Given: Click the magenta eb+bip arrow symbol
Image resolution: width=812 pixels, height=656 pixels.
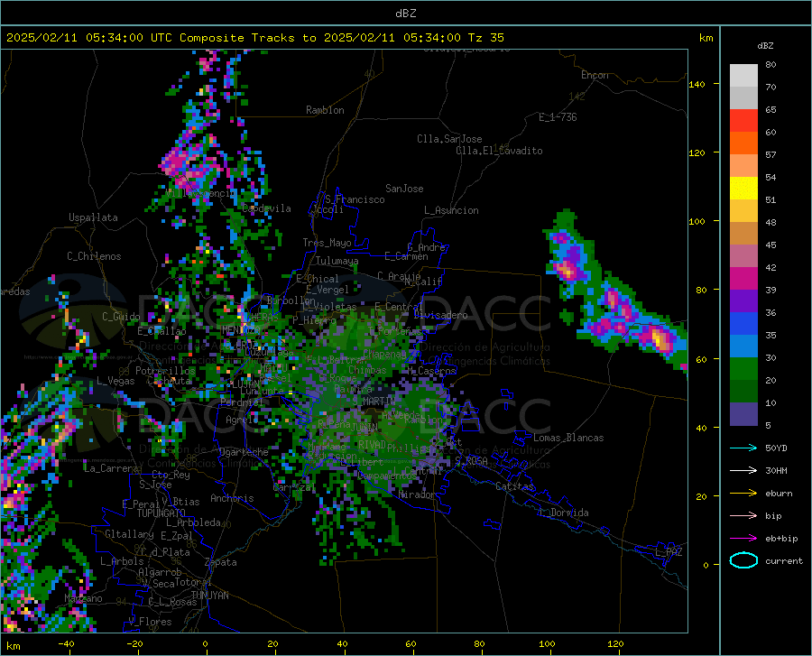Looking at the screenshot, I should pyautogui.click(x=743, y=539).
